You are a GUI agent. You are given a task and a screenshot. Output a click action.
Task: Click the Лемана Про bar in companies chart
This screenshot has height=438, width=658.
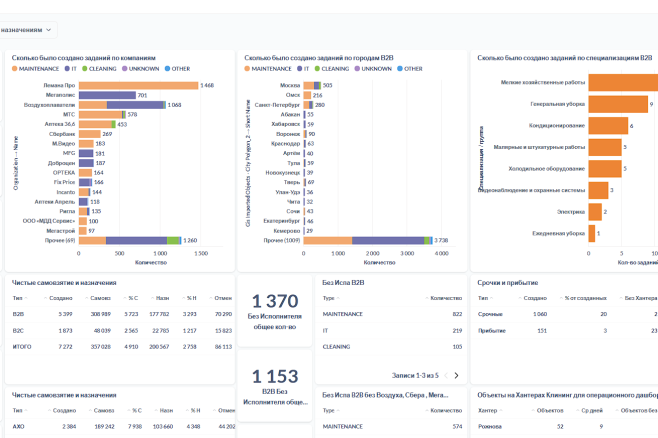[x=138, y=86]
